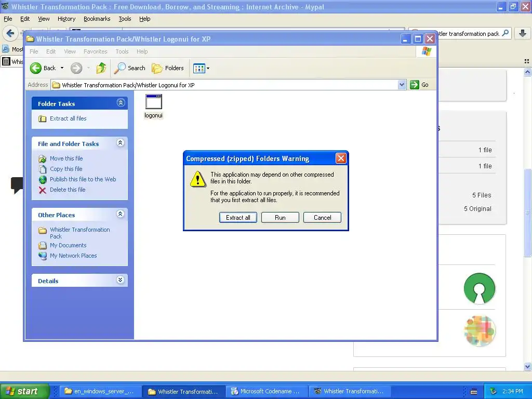Viewport: 532px width, 399px height.
Task: Open Search in Explorer toolbar
Action: pyautogui.click(x=129, y=68)
